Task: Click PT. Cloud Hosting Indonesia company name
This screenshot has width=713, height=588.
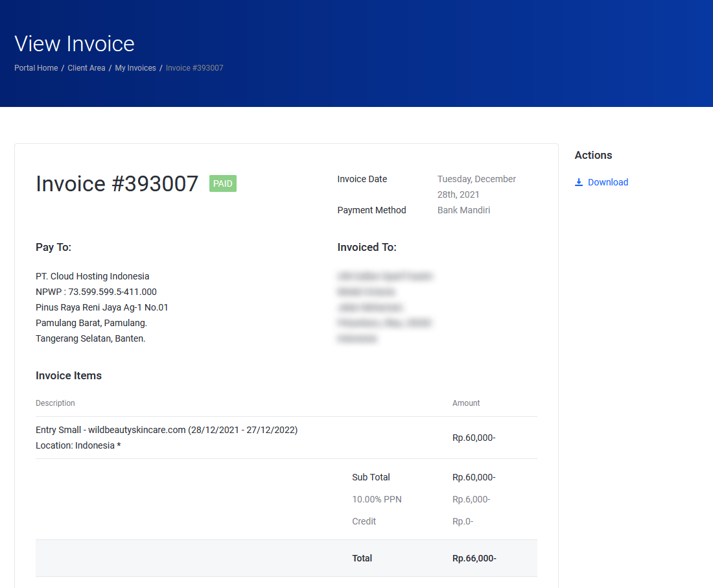Action: (x=92, y=276)
